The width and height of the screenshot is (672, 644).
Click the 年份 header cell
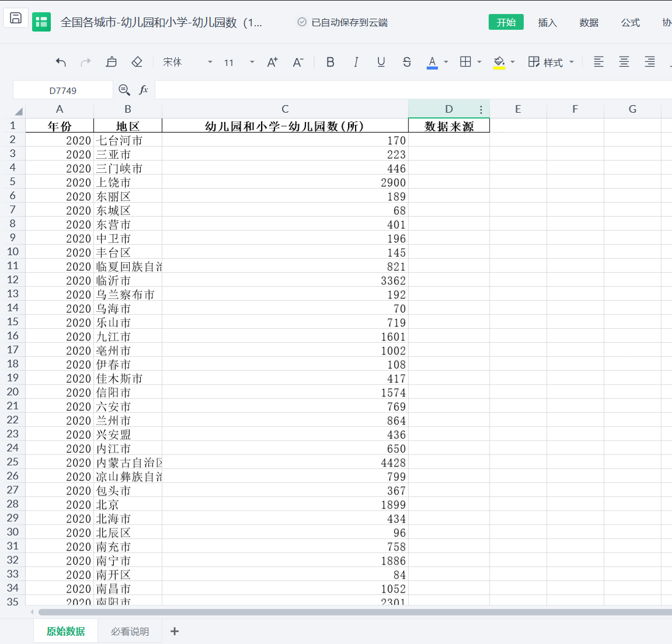click(60, 126)
